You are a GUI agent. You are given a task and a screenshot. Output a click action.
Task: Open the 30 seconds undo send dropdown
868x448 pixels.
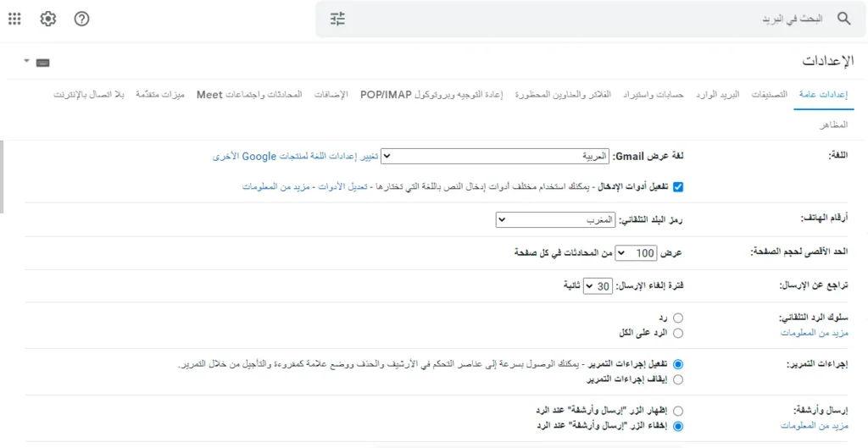pos(598,286)
